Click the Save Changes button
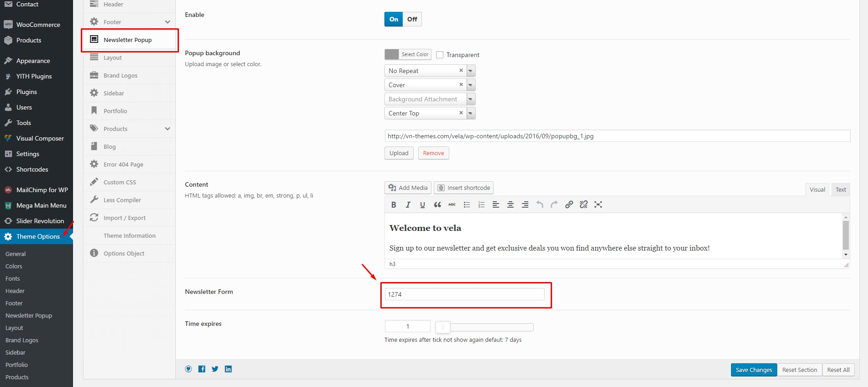 753,370
